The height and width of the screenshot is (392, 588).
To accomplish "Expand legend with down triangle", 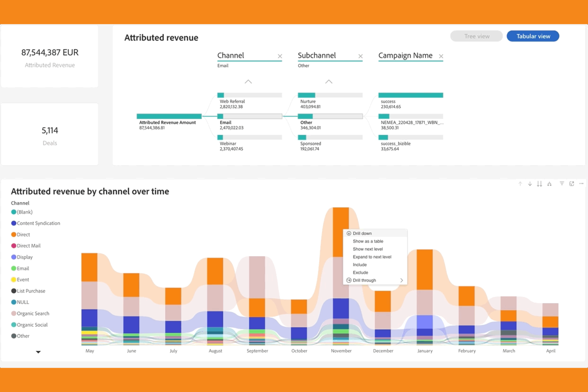I will click(38, 352).
